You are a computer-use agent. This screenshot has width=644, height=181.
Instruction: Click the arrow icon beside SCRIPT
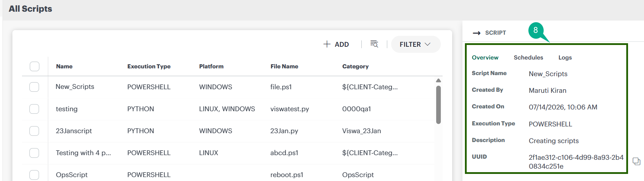(477, 33)
